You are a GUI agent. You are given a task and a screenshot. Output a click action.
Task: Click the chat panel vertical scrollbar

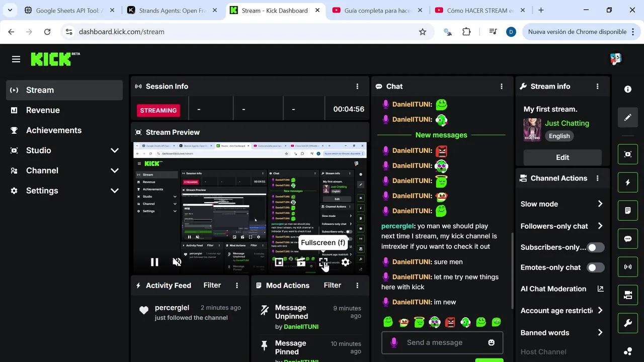[x=512, y=270]
